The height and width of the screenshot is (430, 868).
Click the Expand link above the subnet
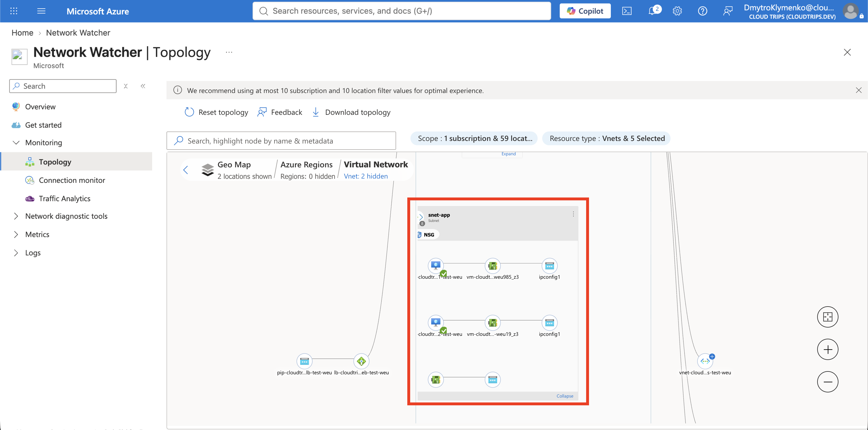[508, 154]
